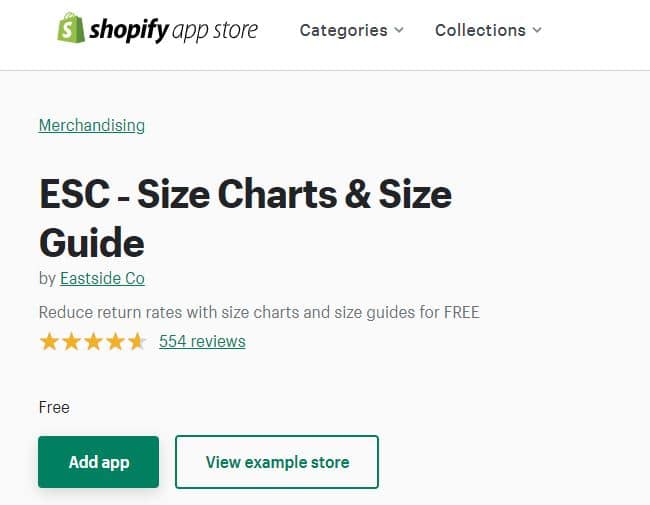Open the Eastside Co developer link

point(102,278)
